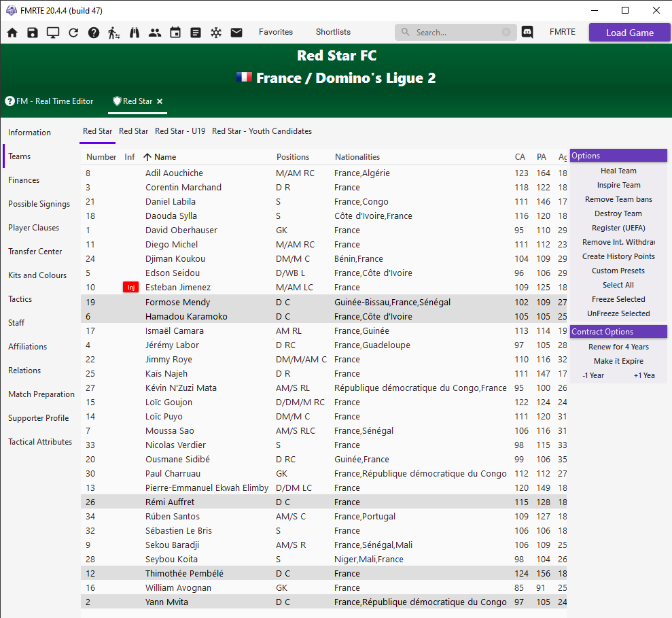The image size is (672, 618).
Task: Click the magnifier search icon
Action: [405, 32]
